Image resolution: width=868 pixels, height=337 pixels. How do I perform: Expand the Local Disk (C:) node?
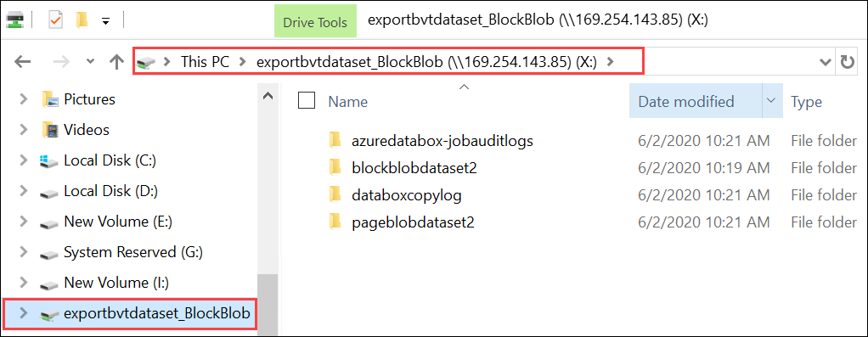pyautogui.click(x=23, y=160)
